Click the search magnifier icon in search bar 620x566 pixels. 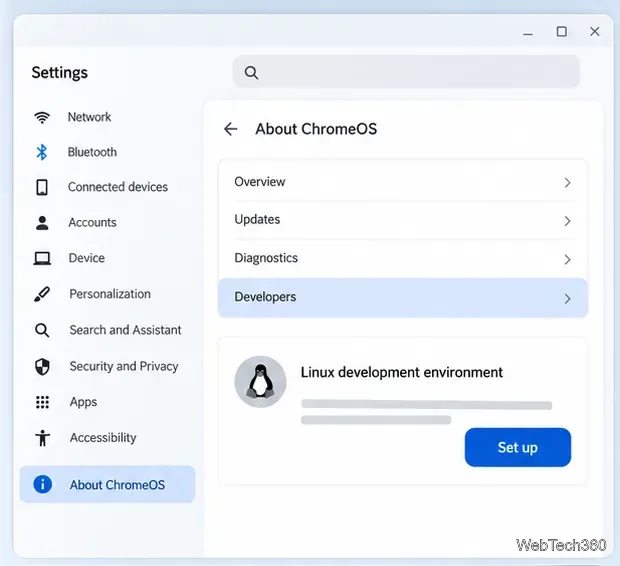251,72
